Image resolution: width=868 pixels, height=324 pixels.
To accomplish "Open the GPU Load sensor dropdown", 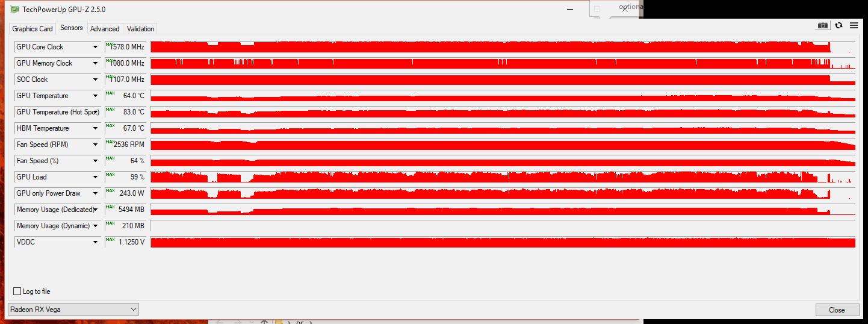I will click(x=95, y=177).
